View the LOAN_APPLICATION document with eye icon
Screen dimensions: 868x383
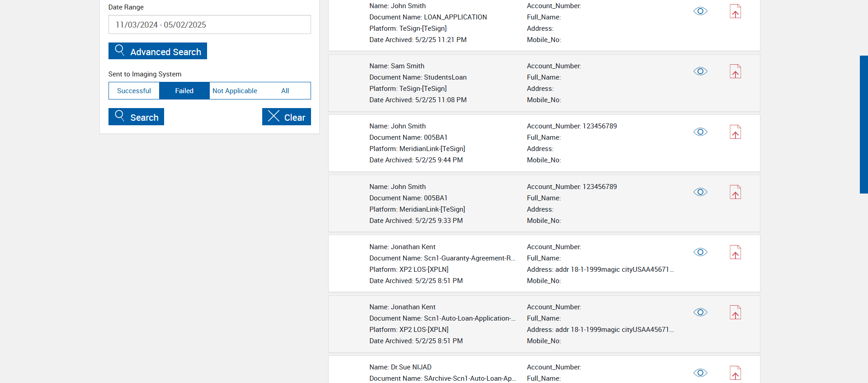pyautogui.click(x=700, y=11)
